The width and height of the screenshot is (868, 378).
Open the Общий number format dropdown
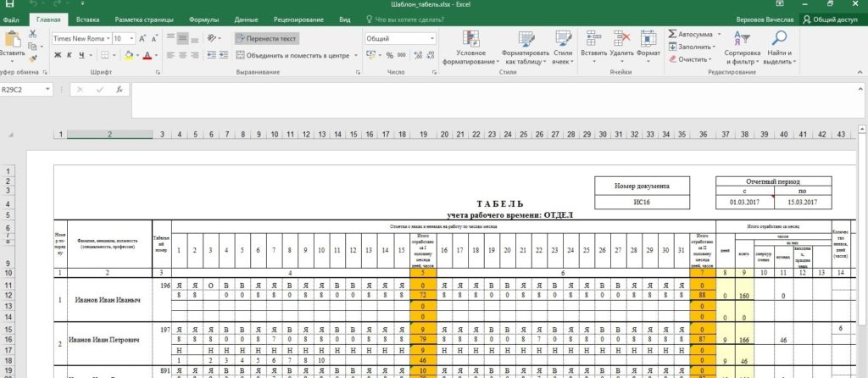432,39
